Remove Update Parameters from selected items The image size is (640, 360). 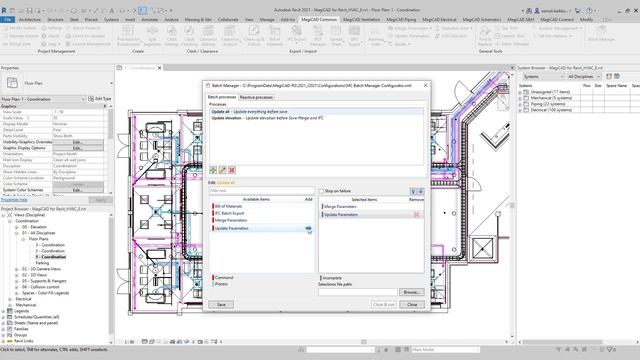pos(417,214)
